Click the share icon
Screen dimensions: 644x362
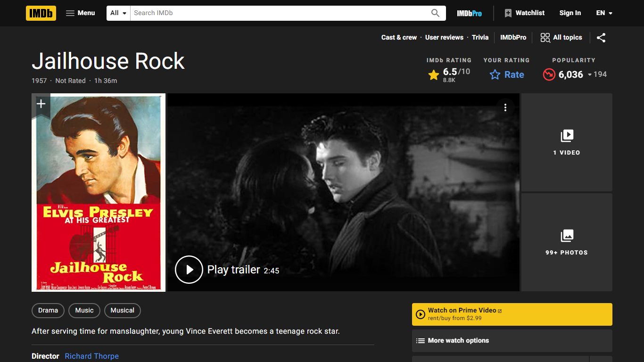601,38
